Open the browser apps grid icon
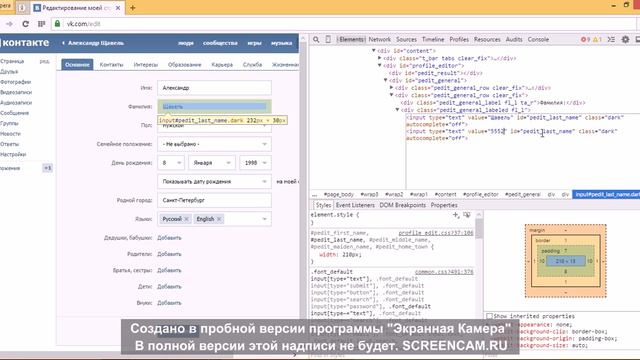The width and height of the screenshot is (640, 360). pos(41,24)
